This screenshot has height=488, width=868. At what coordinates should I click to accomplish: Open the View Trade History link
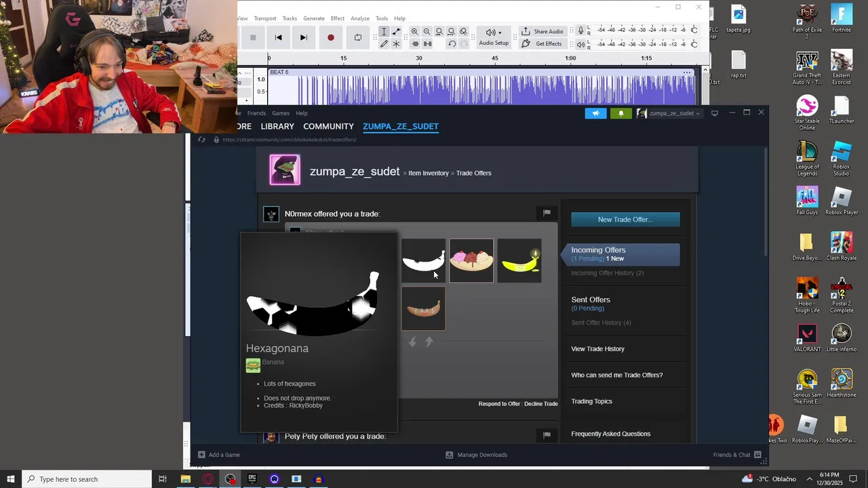click(597, 349)
